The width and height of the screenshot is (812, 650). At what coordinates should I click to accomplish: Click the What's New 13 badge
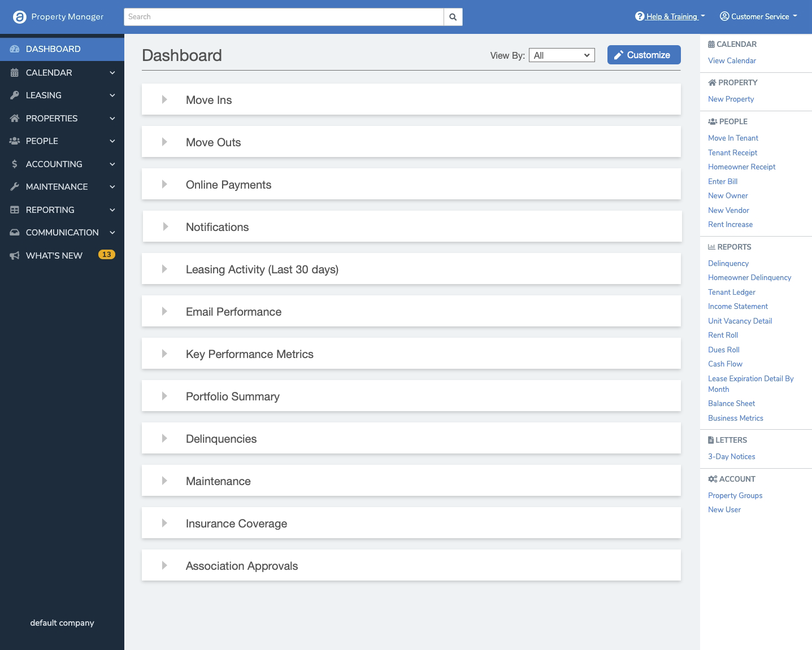107,255
